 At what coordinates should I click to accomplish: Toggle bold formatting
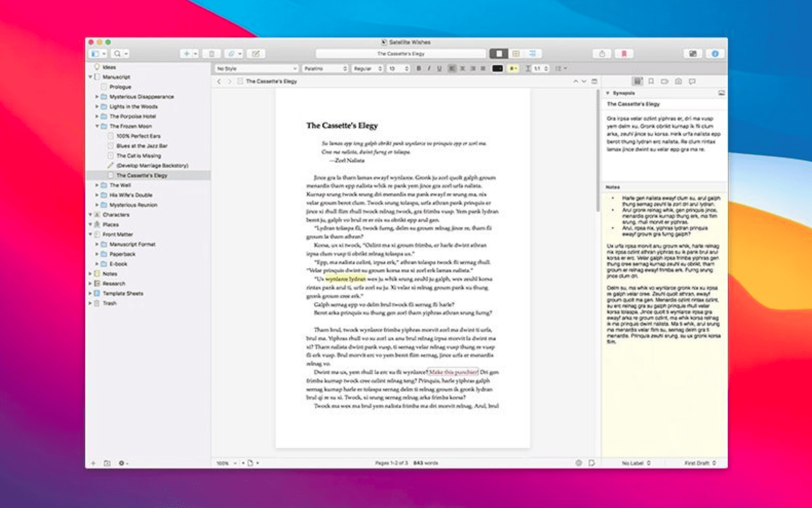tap(418, 69)
